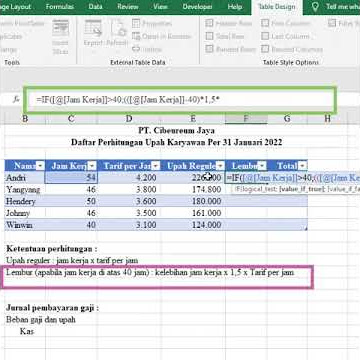The height and width of the screenshot is (360, 360).
Task: Click Jam Kerja cell with value 54
Action: click(x=71, y=178)
